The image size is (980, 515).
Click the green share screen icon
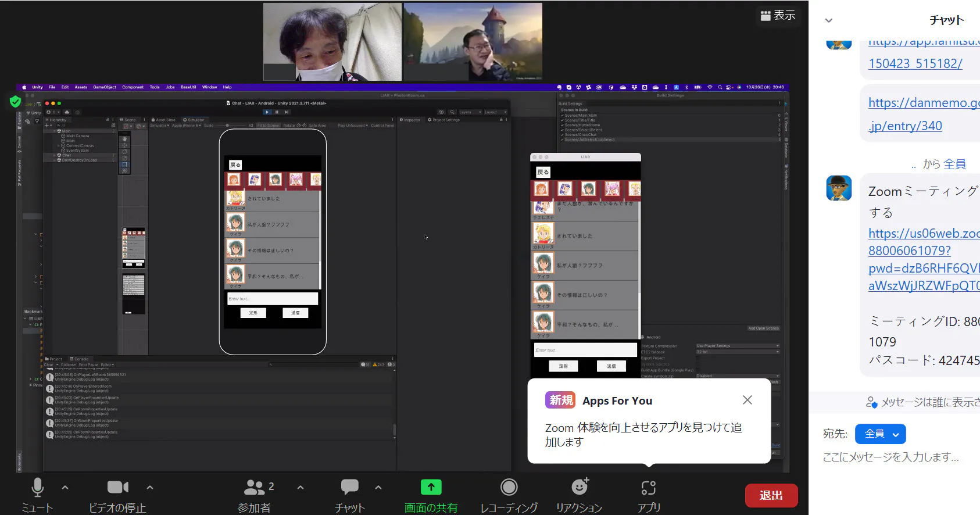(x=431, y=488)
